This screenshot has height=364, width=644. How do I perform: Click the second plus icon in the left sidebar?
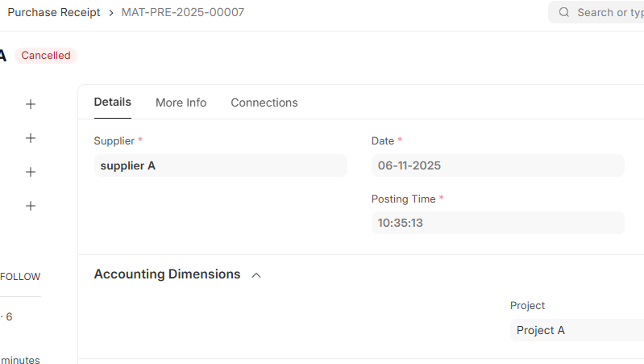pos(31,138)
